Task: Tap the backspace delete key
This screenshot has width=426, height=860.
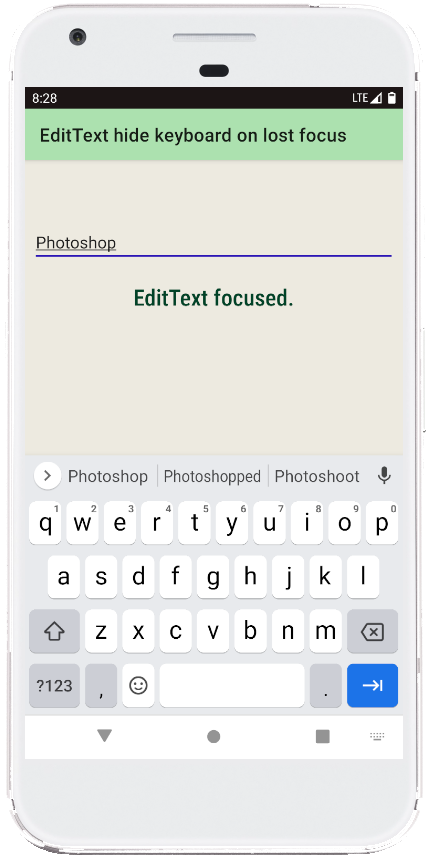Action: coord(372,632)
